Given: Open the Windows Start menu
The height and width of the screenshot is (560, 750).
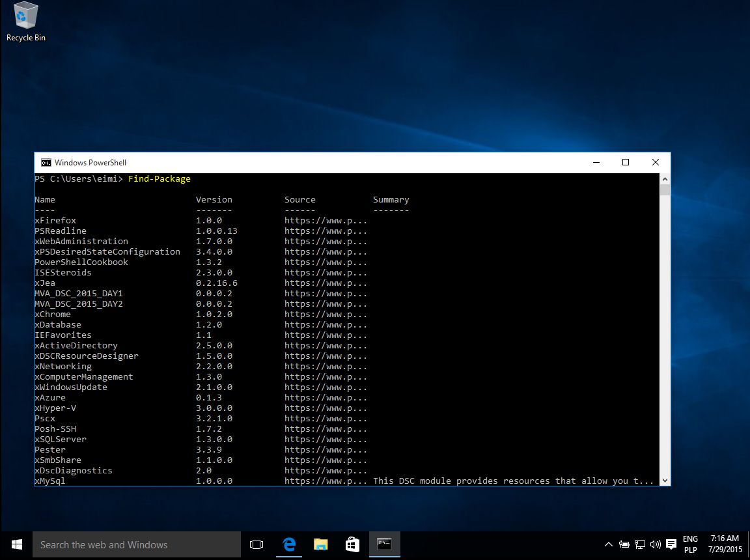Looking at the screenshot, I should (17, 544).
